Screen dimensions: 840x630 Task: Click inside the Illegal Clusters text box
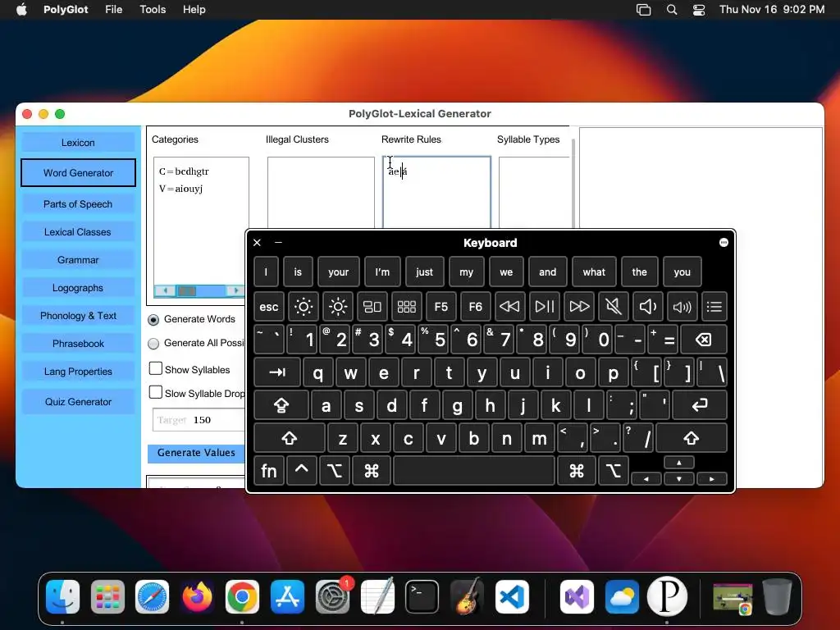[321, 193]
